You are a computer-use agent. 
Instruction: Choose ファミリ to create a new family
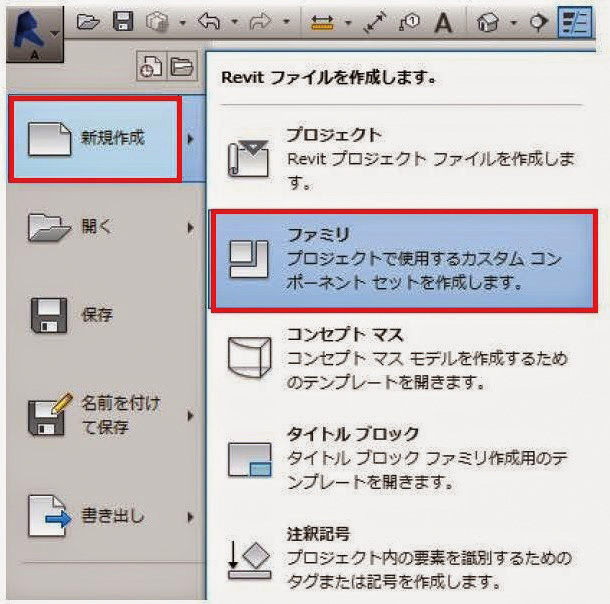(x=404, y=260)
